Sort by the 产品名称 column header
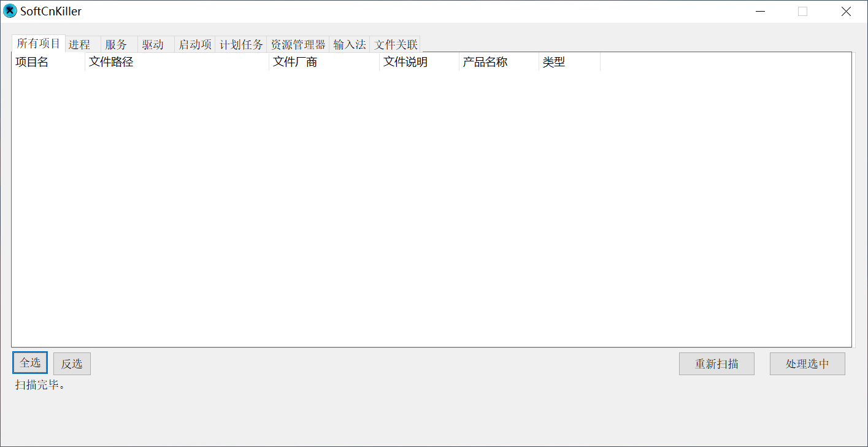This screenshot has width=868, height=447. (x=499, y=62)
